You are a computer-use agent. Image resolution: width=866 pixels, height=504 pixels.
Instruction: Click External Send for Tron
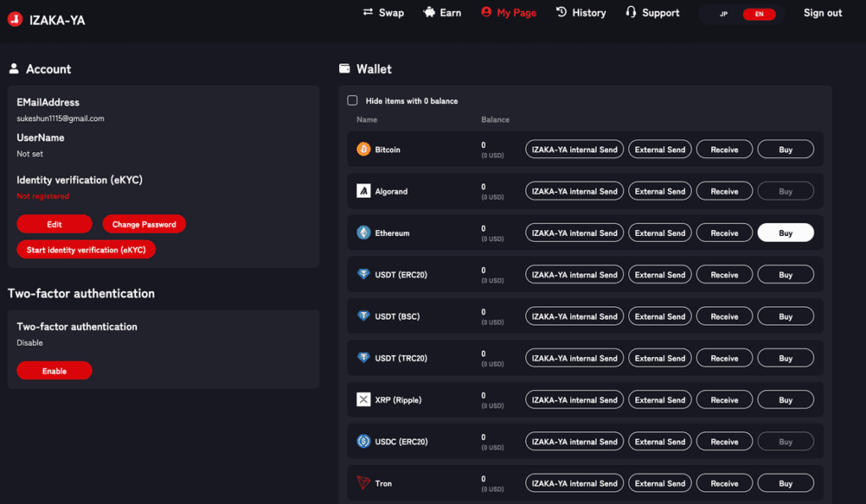[x=660, y=483]
